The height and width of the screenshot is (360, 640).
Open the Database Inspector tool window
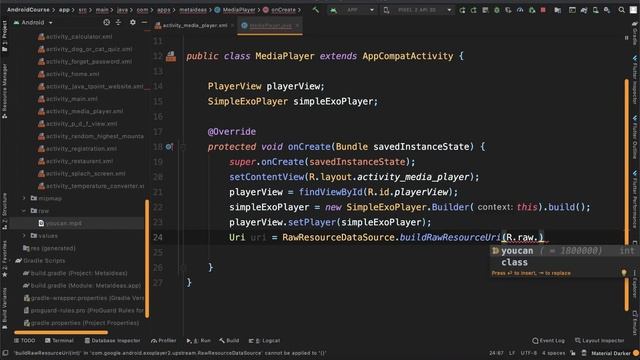coord(112,340)
